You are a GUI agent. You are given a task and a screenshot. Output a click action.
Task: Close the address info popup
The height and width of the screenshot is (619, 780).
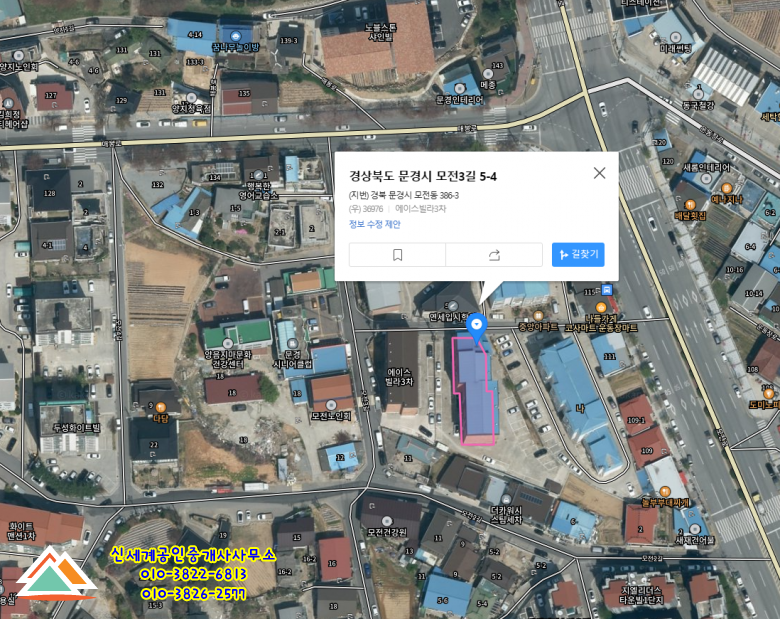tap(599, 173)
